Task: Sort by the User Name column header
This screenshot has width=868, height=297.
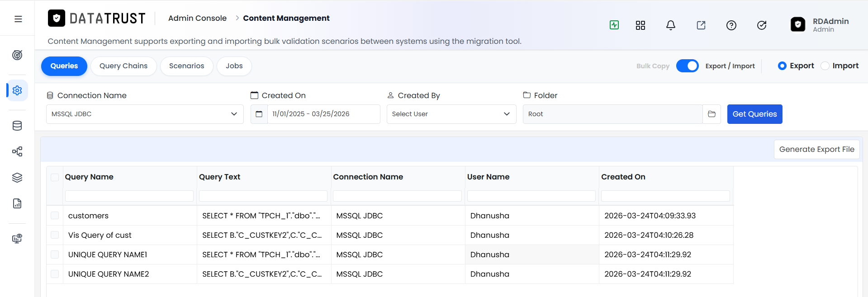Action: (488, 177)
